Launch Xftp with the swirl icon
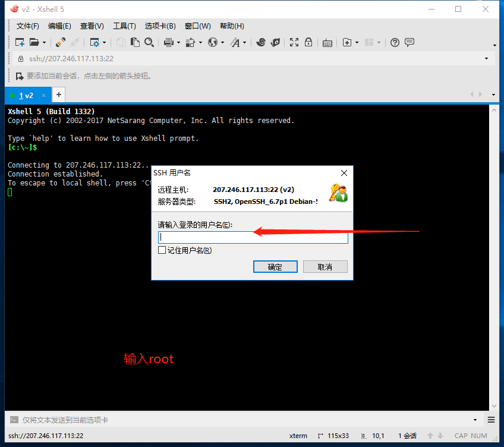Viewport: 504px width, 447px height. pos(261,42)
